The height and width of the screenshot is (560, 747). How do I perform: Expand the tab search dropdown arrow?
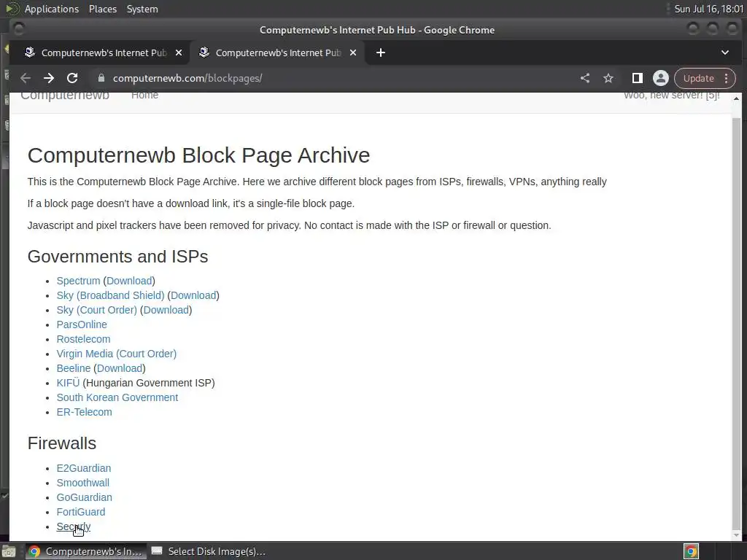(725, 52)
